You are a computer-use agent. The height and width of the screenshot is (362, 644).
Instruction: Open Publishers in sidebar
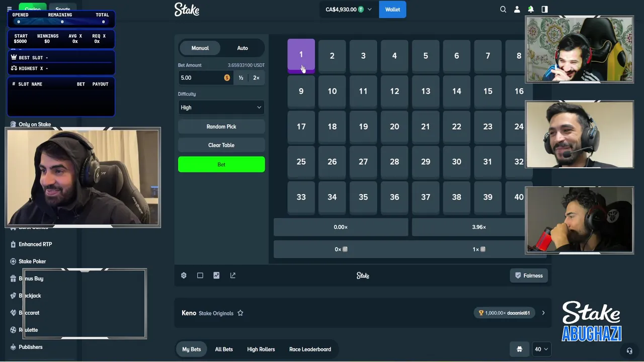[31, 347]
